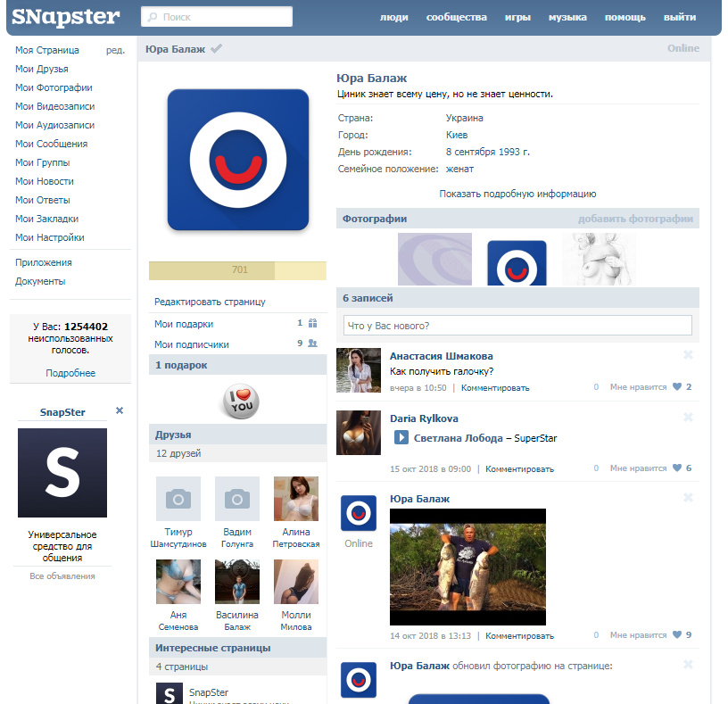Click добавить фотографии link
Viewport: 728px width, 704px height.
pos(634,219)
